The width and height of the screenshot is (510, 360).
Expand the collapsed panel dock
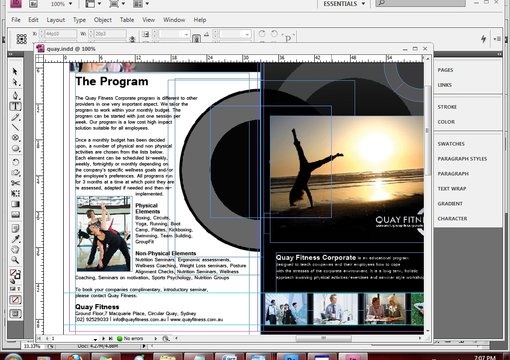tap(499, 54)
